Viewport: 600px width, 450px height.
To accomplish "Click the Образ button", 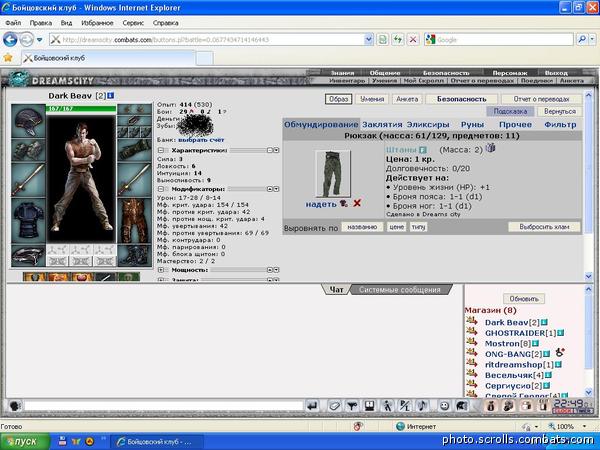I will point(338,99).
